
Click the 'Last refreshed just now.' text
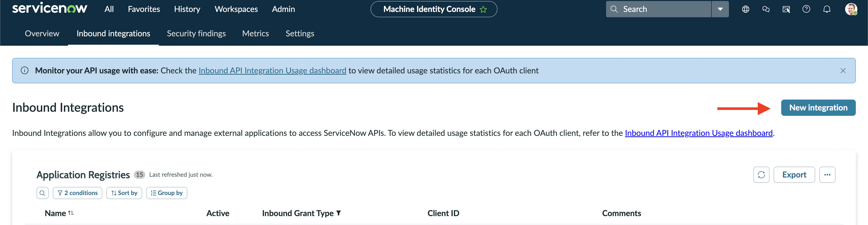point(181,175)
